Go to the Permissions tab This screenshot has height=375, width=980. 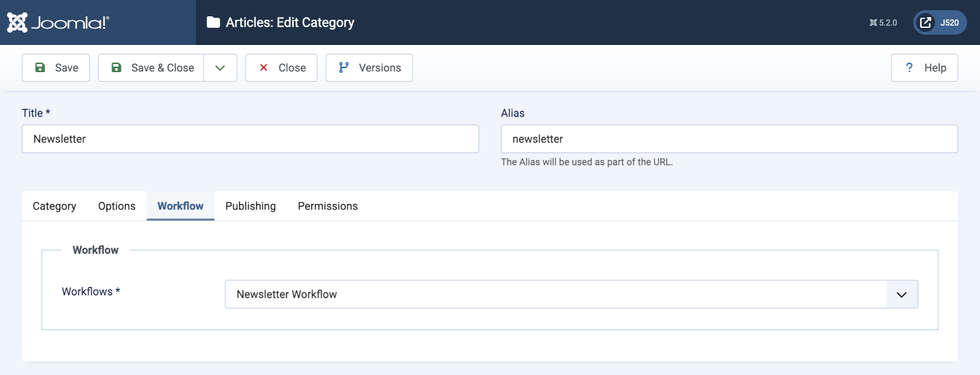pos(328,206)
